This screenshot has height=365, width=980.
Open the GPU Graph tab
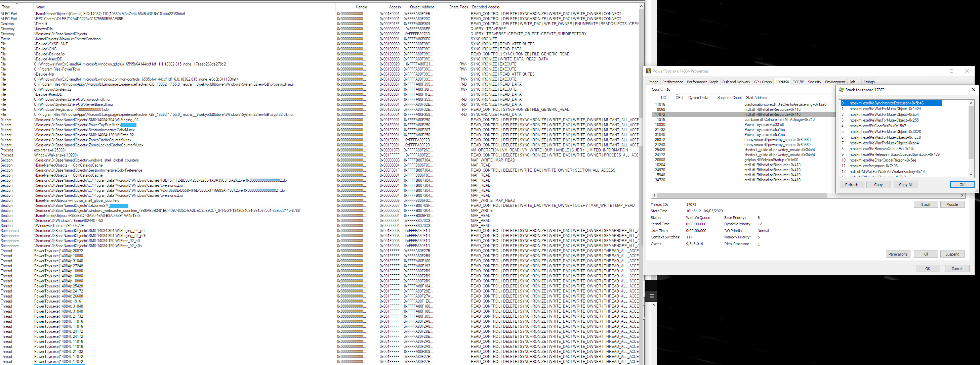click(763, 82)
